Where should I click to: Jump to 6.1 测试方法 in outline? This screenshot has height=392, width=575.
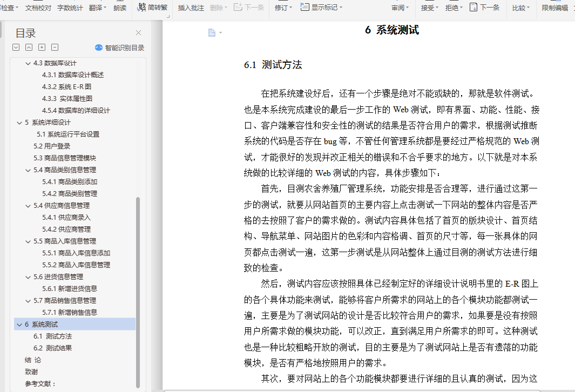pos(52,336)
